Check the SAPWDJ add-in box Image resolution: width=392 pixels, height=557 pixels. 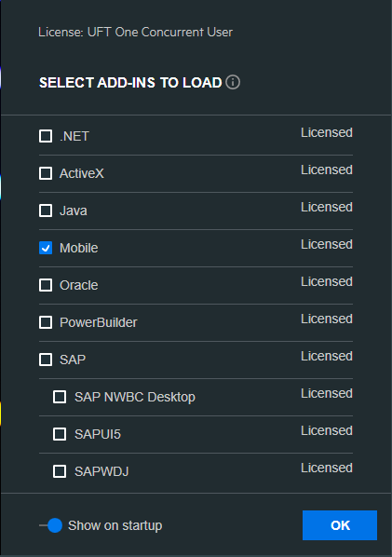click(60, 471)
